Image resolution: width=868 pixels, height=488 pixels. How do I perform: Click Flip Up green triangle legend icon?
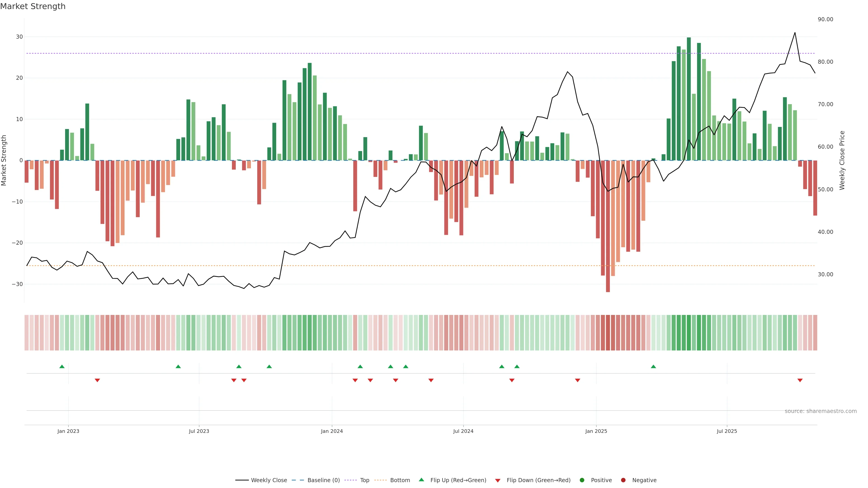[x=421, y=480]
